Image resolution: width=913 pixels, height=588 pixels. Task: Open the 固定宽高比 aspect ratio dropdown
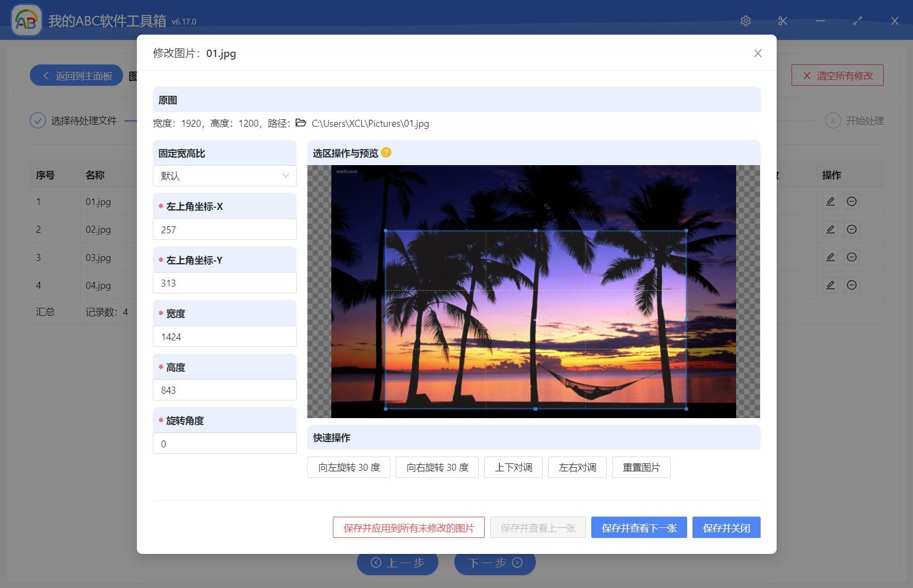pyautogui.click(x=224, y=176)
